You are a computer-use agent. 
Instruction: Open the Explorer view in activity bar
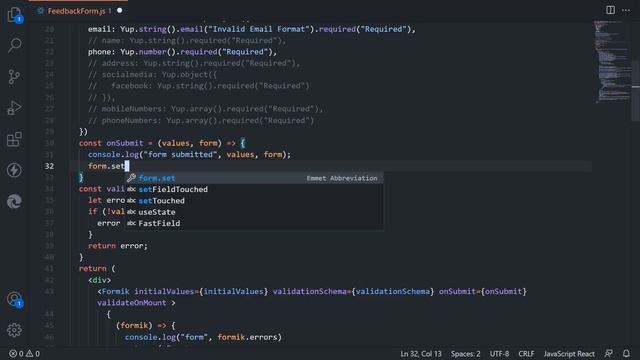(x=14, y=15)
